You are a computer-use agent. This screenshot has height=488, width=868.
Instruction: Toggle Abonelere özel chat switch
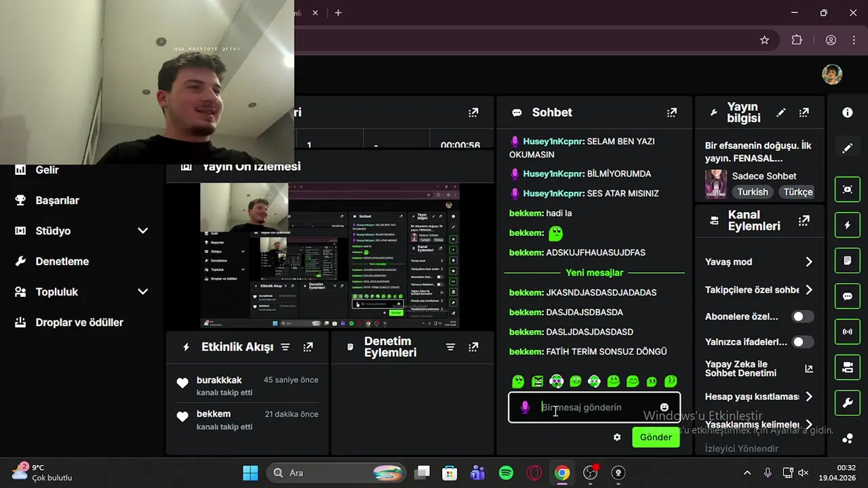[x=803, y=317]
